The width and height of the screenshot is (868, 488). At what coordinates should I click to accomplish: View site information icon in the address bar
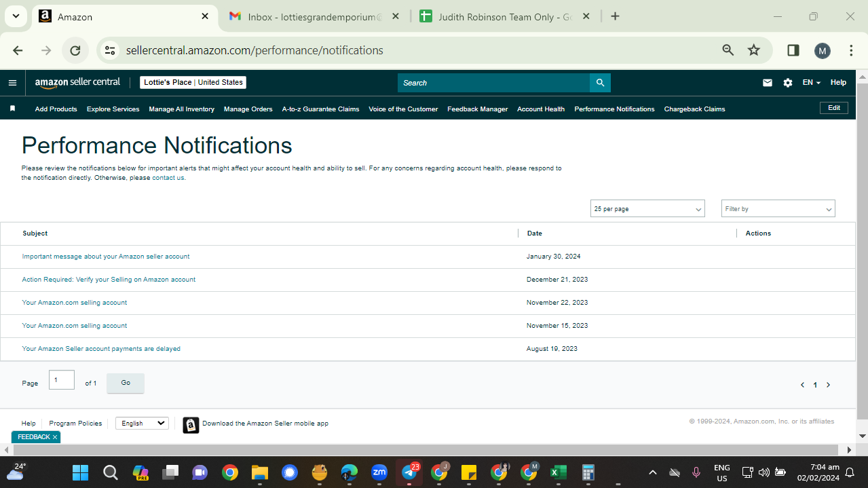click(x=110, y=50)
